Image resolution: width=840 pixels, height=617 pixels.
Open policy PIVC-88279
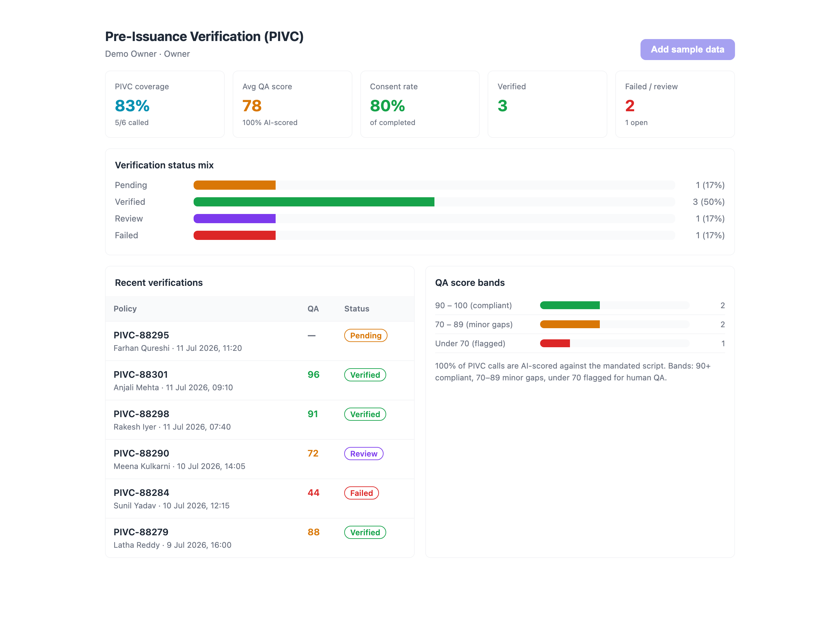pos(260,538)
